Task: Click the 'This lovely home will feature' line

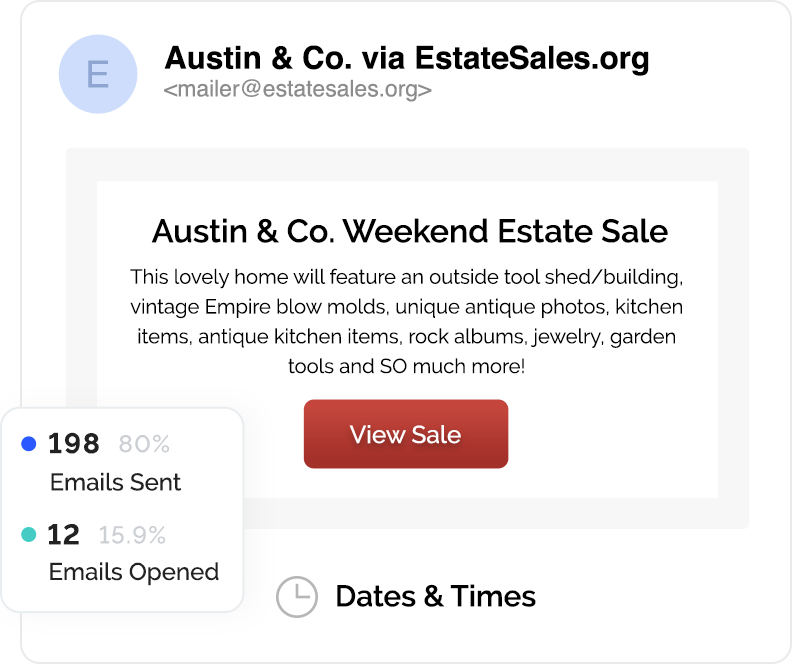Action: (407, 277)
